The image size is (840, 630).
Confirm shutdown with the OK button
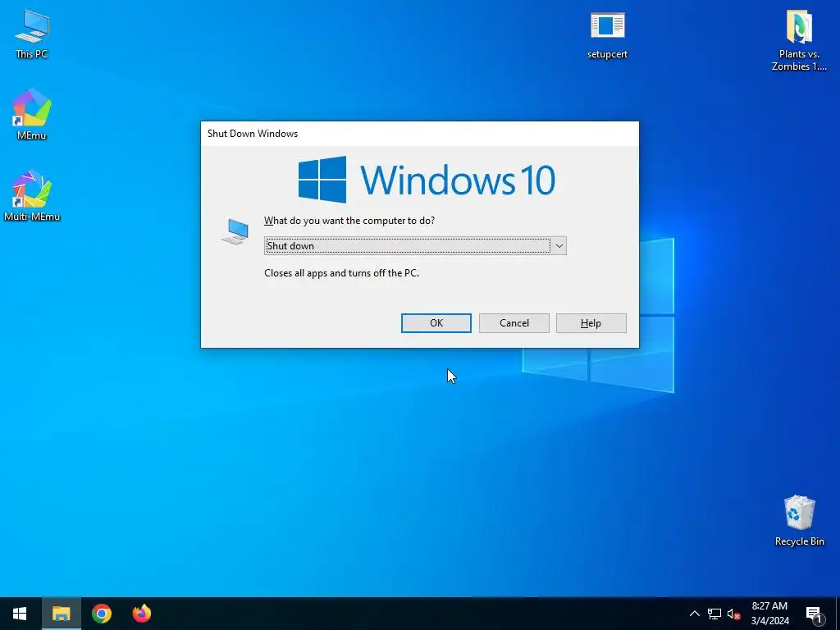(x=436, y=323)
